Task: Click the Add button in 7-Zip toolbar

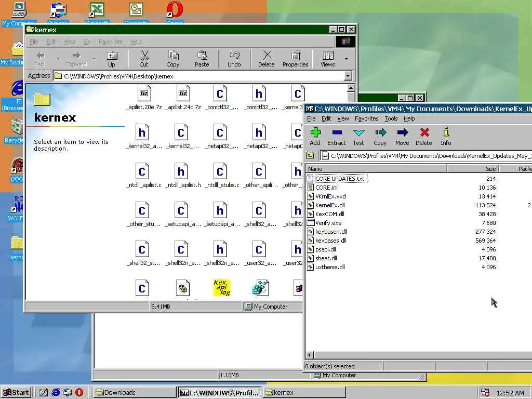Action: pos(315,137)
